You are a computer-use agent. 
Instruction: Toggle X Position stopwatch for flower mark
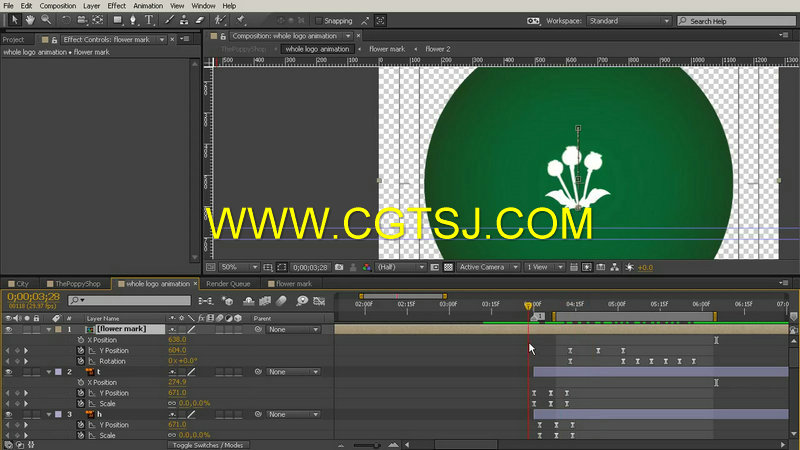click(x=81, y=340)
